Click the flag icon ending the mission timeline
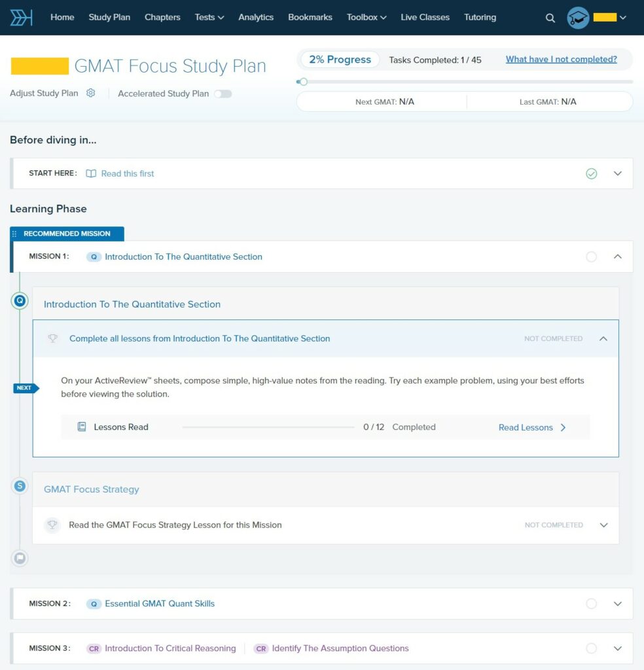Screen dimensions: 644x670 tap(20, 558)
